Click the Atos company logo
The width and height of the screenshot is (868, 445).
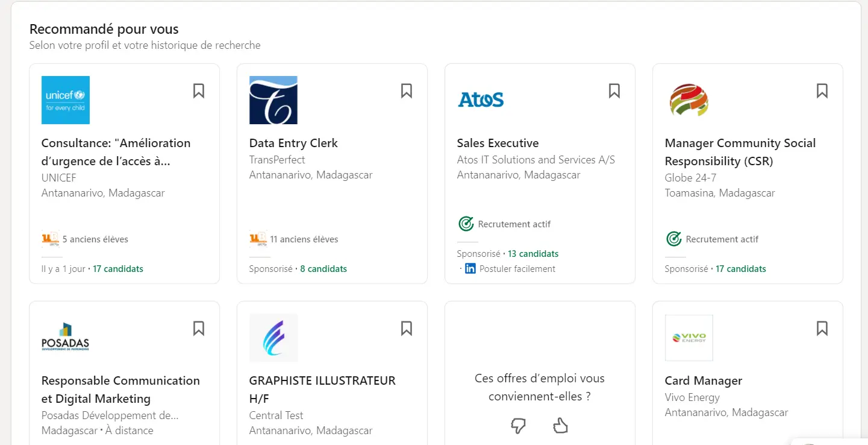coord(481,100)
